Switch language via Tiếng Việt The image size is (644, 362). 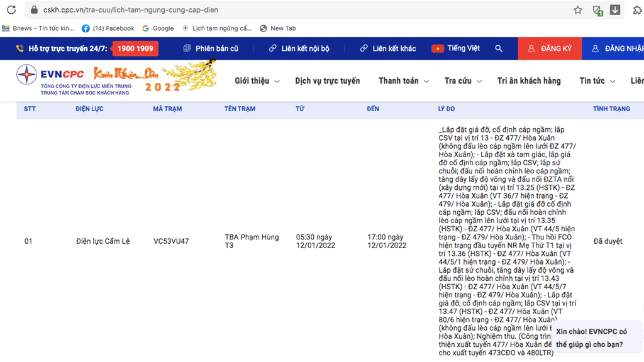tap(455, 48)
